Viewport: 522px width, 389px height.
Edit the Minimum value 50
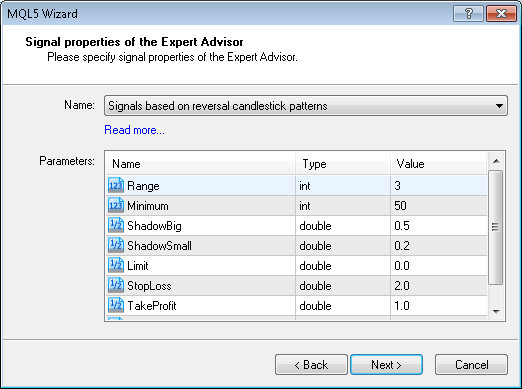point(438,206)
